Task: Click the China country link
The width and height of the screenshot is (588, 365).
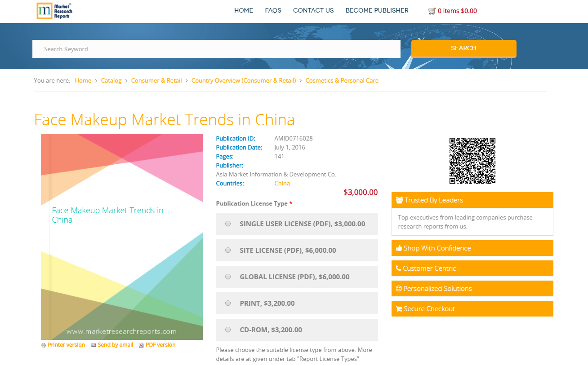Action: (282, 184)
